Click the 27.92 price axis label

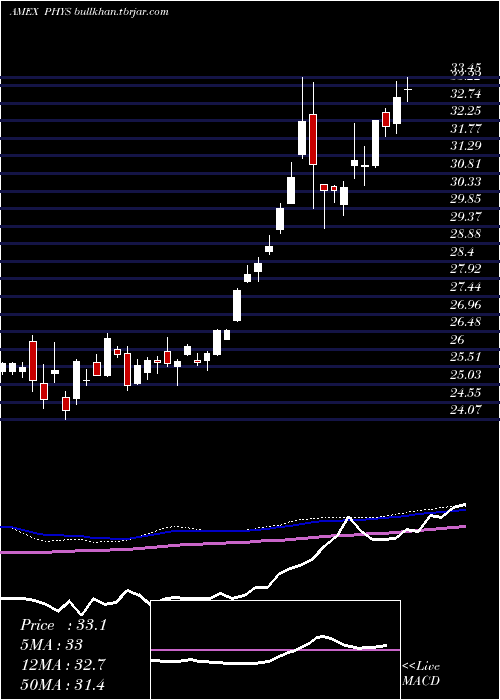pos(466,269)
